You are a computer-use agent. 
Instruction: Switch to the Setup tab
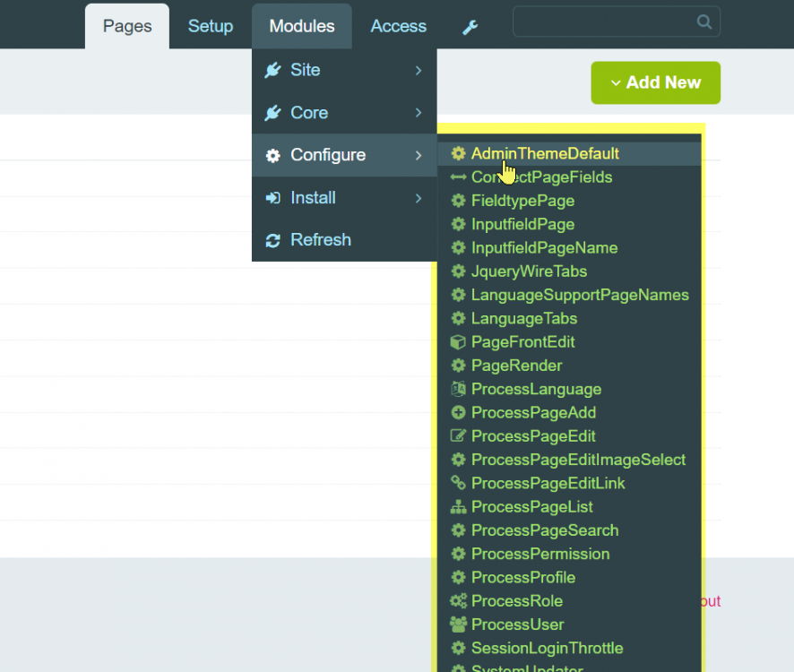tap(211, 27)
